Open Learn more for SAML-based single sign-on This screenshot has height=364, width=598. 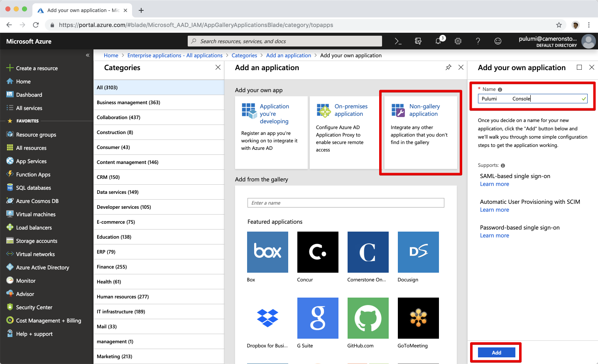[494, 184]
